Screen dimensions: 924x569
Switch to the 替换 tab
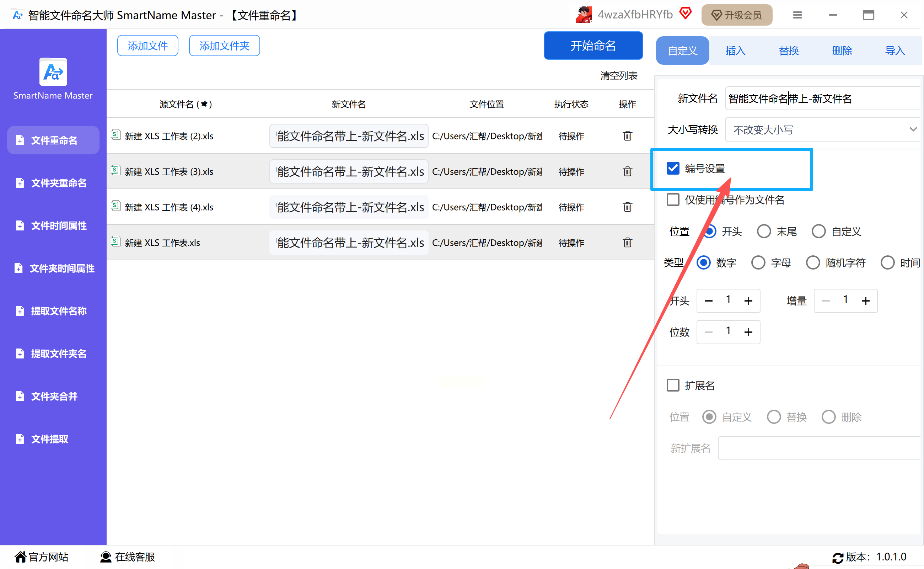point(789,50)
